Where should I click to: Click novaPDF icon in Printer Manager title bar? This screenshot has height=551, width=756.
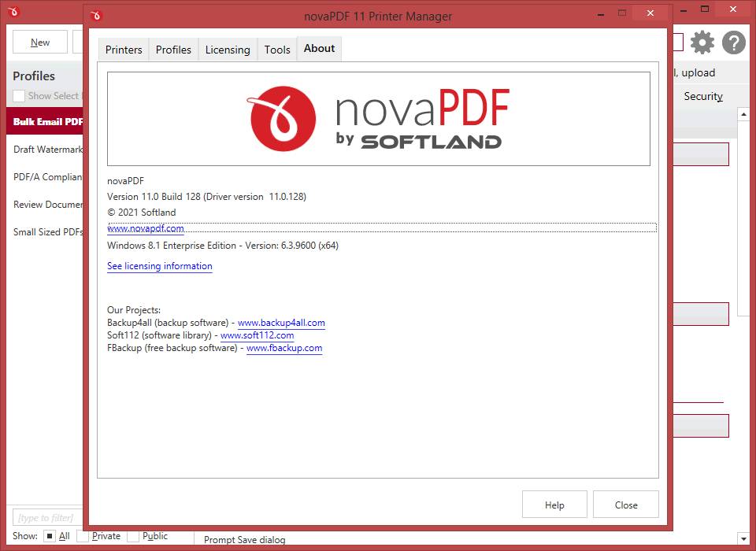point(96,15)
